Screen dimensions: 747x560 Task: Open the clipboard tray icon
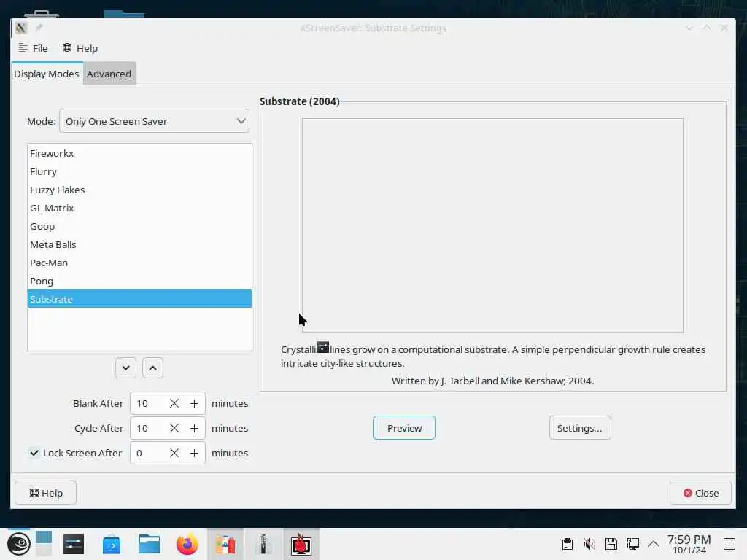click(x=567, y=544)
